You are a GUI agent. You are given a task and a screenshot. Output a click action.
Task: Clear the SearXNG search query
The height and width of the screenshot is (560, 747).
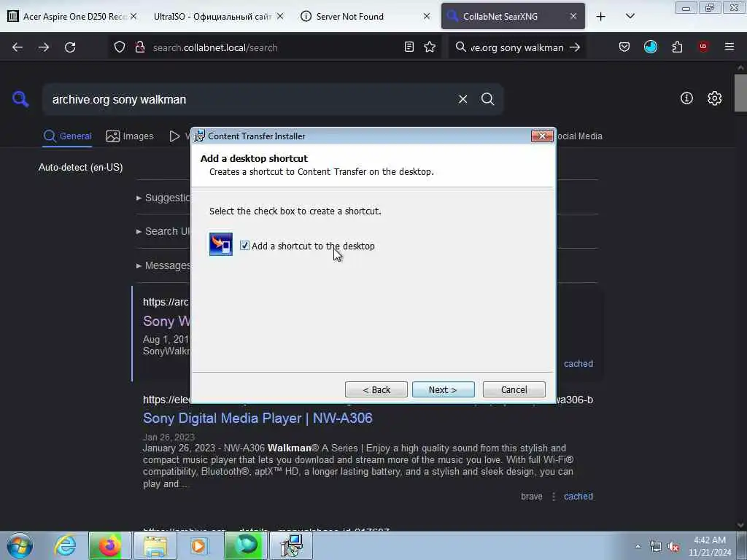(x=462, y=99)
